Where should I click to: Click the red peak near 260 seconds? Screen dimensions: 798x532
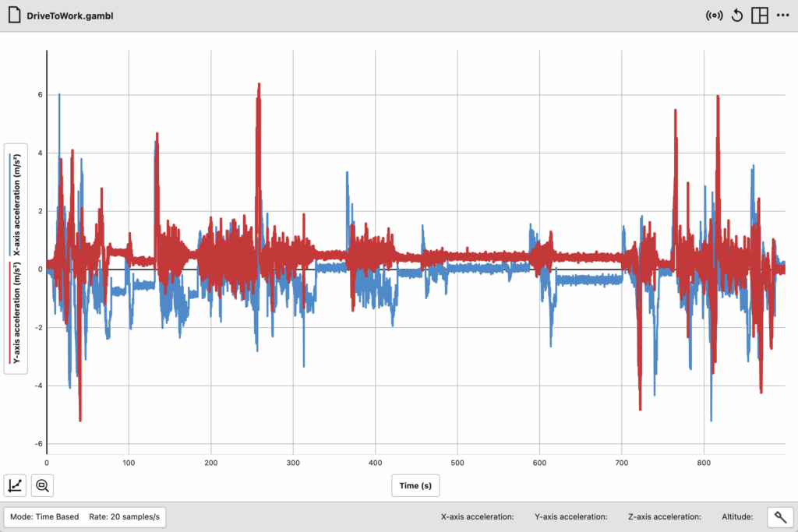[x=259, y=84]
